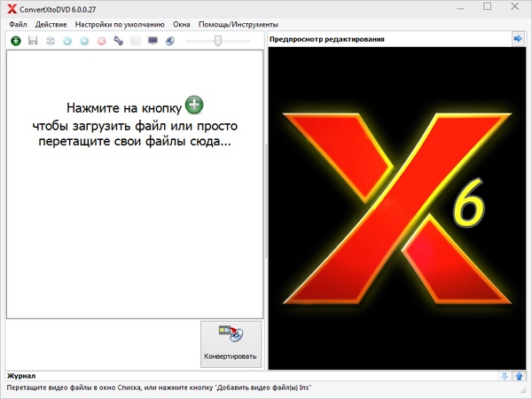Open the Файл menu
The image size is (532, 399).
coord(18,24)
